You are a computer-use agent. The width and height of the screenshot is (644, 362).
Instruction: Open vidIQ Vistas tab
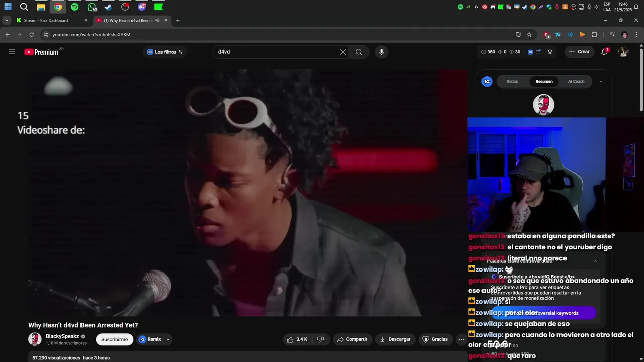(512, 81)
